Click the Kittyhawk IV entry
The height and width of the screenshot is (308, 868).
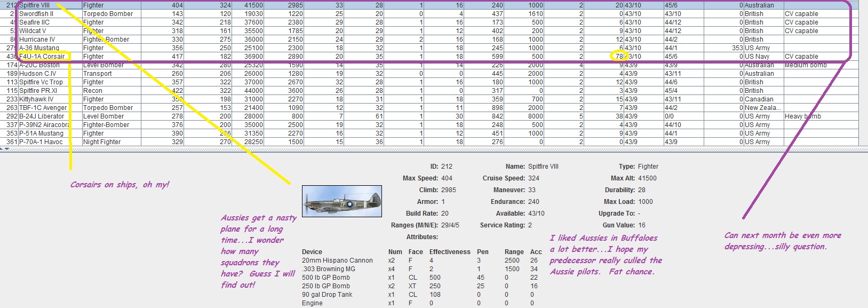36,99
